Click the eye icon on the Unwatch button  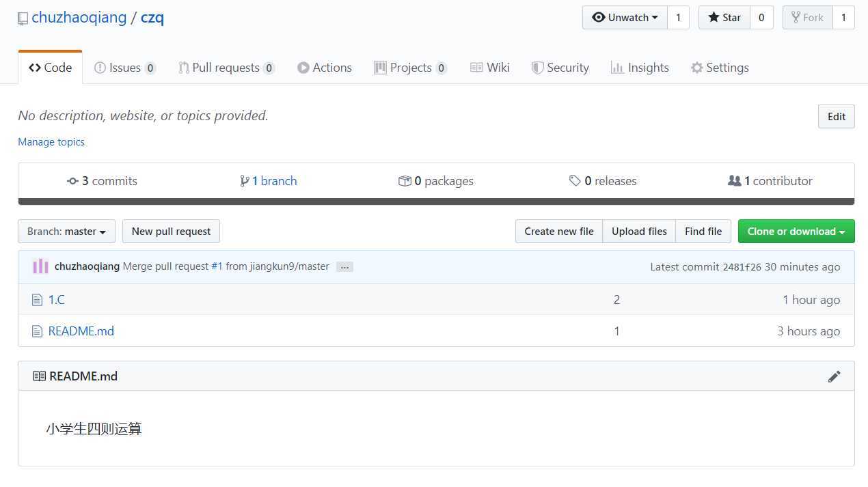click(x=599, y=18)
